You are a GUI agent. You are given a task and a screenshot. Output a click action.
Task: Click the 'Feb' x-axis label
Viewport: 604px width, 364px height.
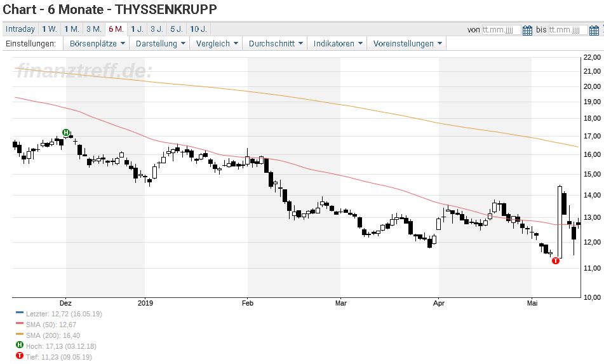pos(248,303)
